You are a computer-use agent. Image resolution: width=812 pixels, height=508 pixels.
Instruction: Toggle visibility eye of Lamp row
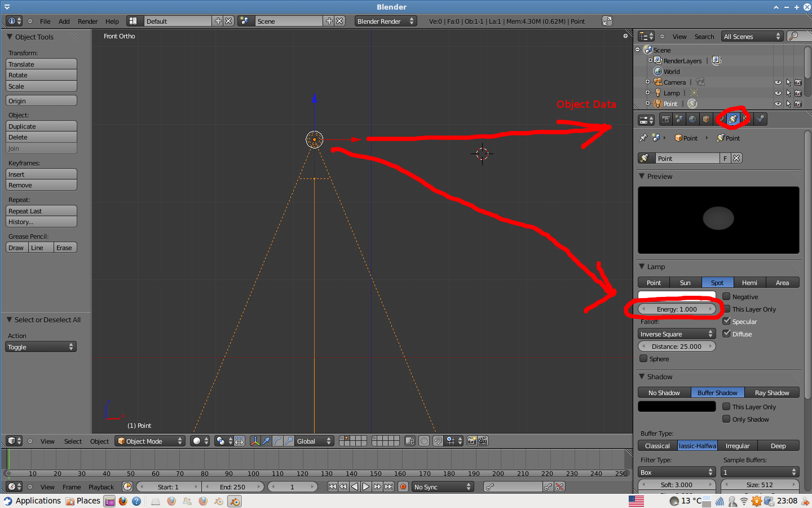pyautogui.click(x=778, y=93)
